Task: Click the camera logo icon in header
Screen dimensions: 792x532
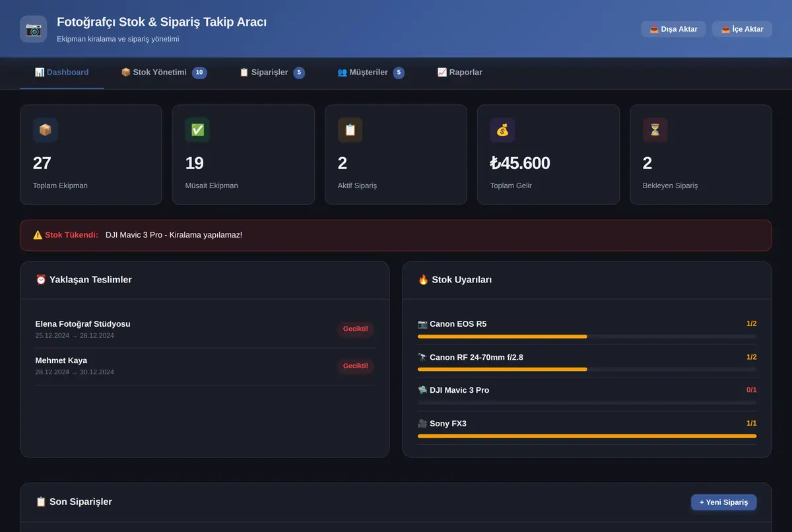Action: coord(33,29)
